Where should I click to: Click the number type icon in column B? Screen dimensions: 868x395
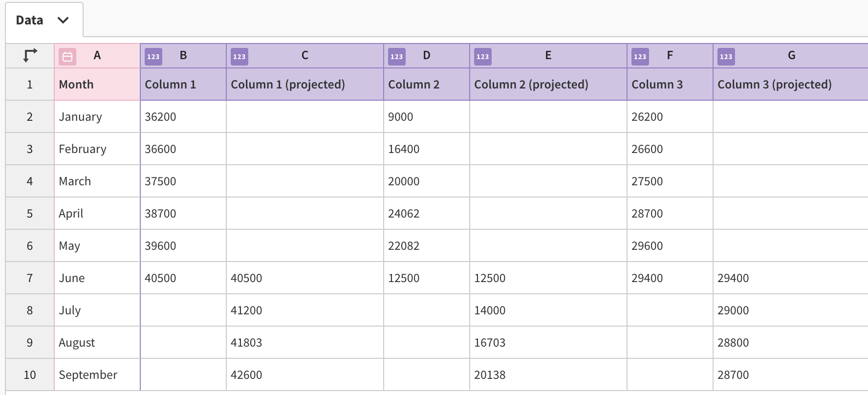click(153, 57)
